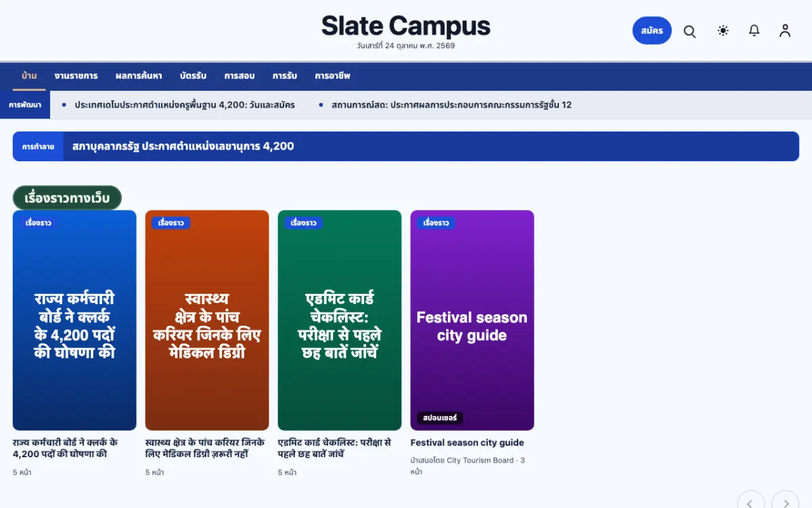Toggle the sun theme icon
Image resolution: width=812 pixels, height=508 pixels.
pyautogui.click(x=723, y=30)
